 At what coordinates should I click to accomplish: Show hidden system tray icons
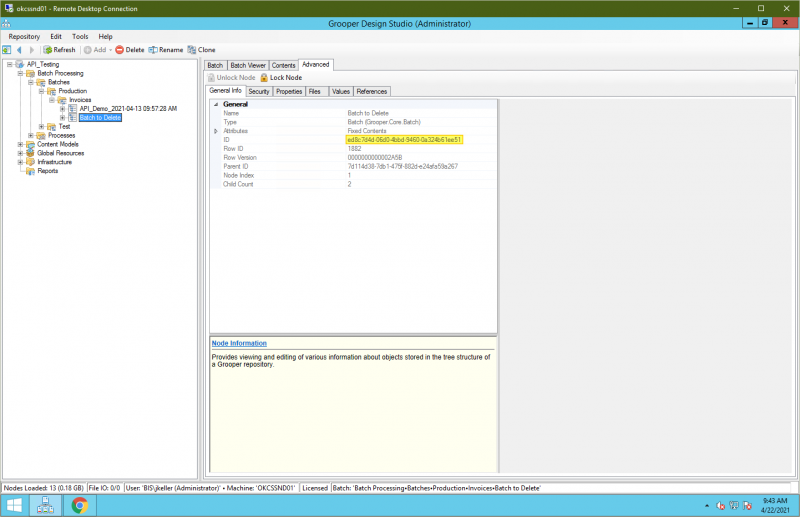707,506
